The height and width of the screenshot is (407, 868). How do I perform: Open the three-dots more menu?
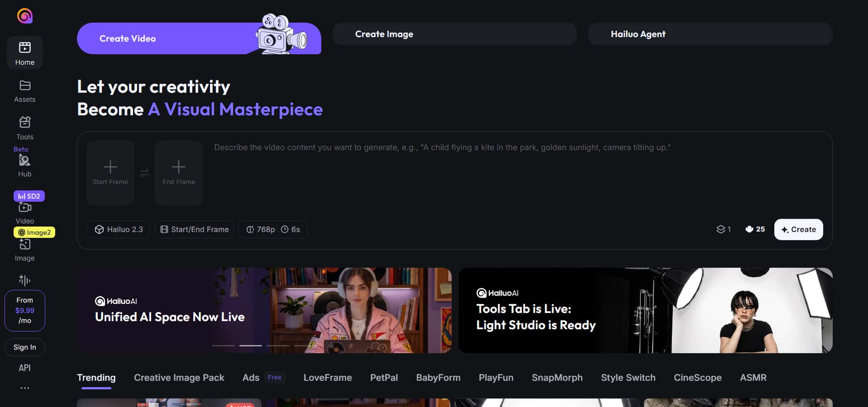pos(25,388)
